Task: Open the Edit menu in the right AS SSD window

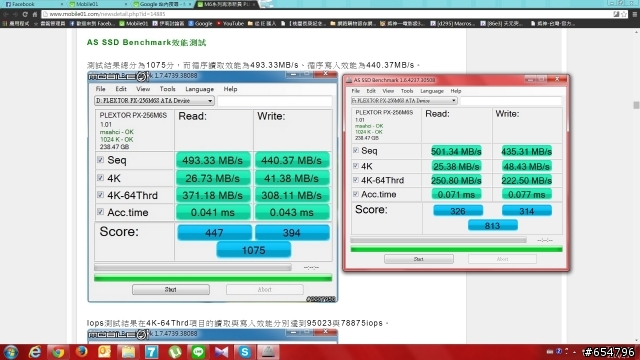Action: point(371,91)
